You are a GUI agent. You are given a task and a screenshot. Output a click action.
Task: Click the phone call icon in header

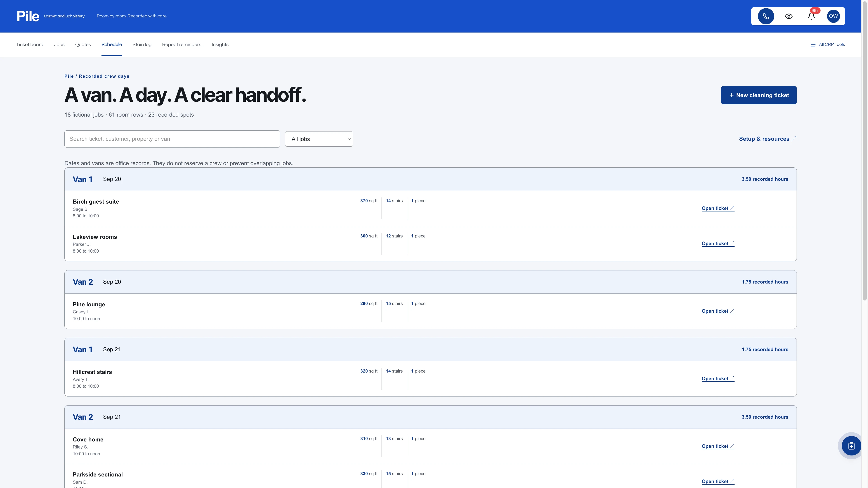point(766,16)
